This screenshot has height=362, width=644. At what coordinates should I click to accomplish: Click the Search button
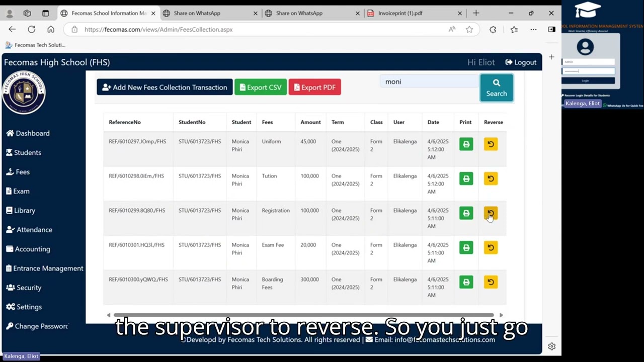[x=497, y=88]
